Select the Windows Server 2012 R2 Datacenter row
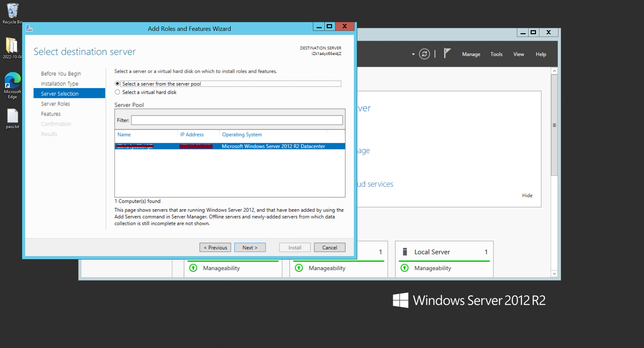Image resolution: width=644 pixels, height=348 pixels. [x=230, y=146]
